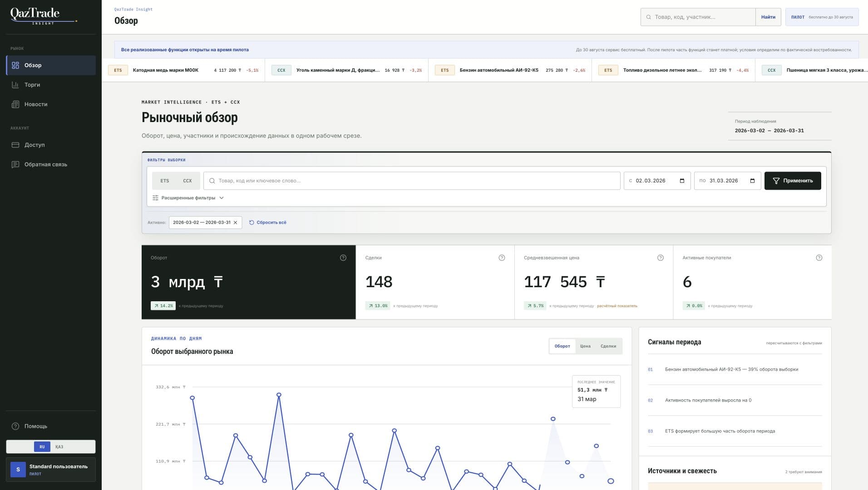Open the Standard пользователь profile card
The width and height of the screenshot is (868, 490).
pos(51,470)
